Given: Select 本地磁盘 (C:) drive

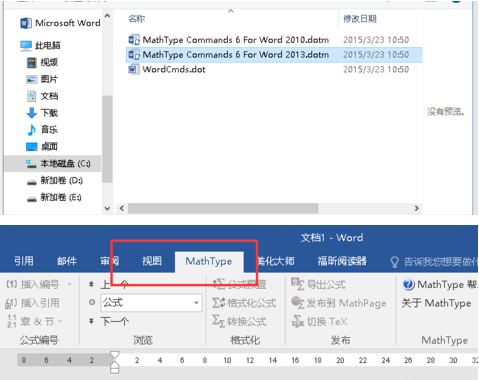Looking at the screenshot, I should (x=52, y=164).
